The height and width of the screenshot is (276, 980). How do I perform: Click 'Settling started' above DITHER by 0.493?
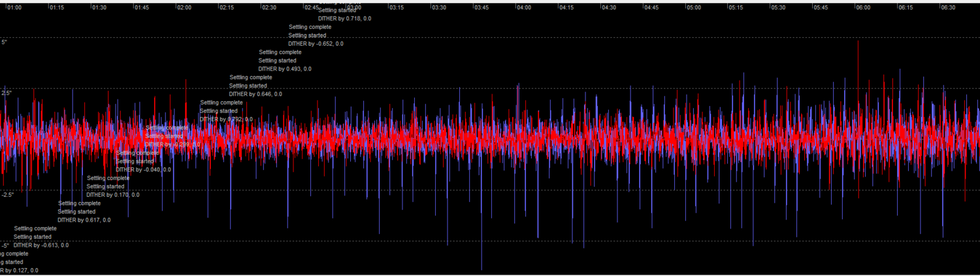[x=278, y=60]
